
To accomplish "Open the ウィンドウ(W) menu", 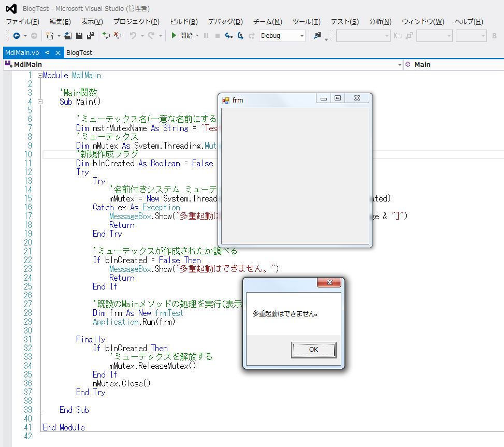I will point(423,22).
